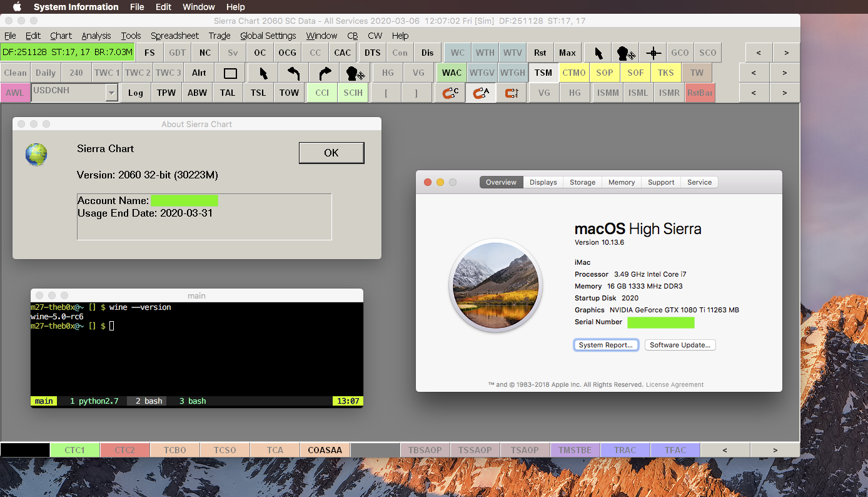Choose the hand tool next to redo arrow
The height and width of the screenshot is (497, 868).
[355, 73]
